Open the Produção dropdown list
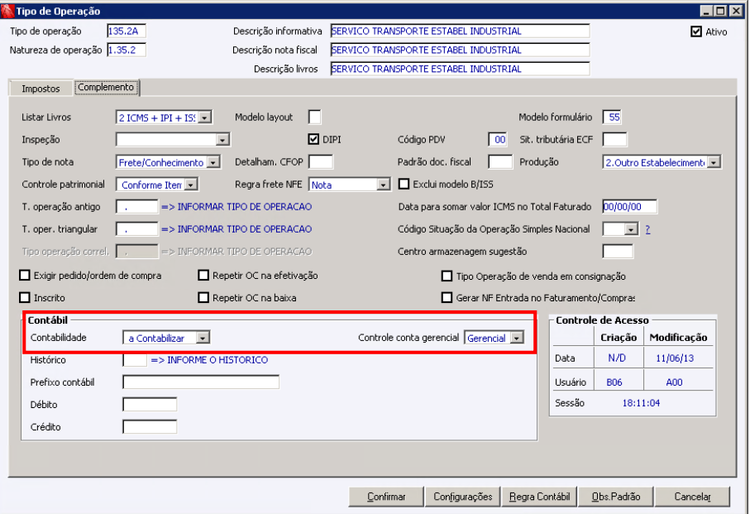Image resolution: width=750 pixels, height=514 pixels. (x=714, y=163)
